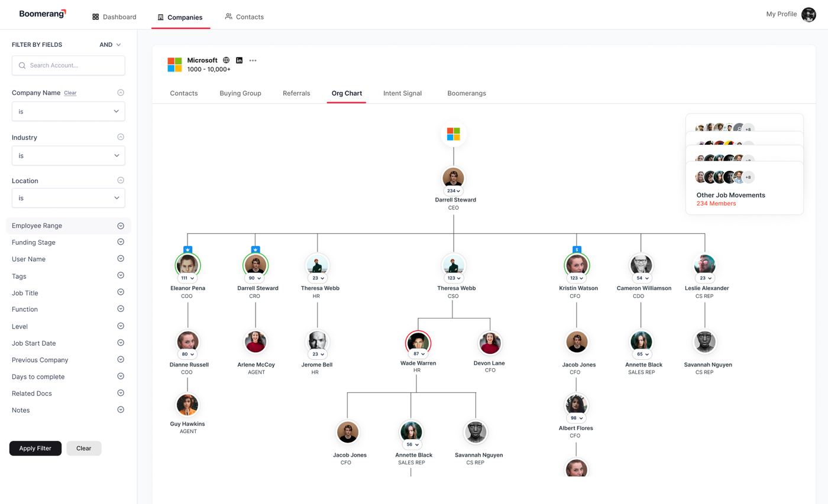Viewport: 828px width, 504px height.
Task: Open Industry 'is' dropdown
Action: (x=68, y=155)
